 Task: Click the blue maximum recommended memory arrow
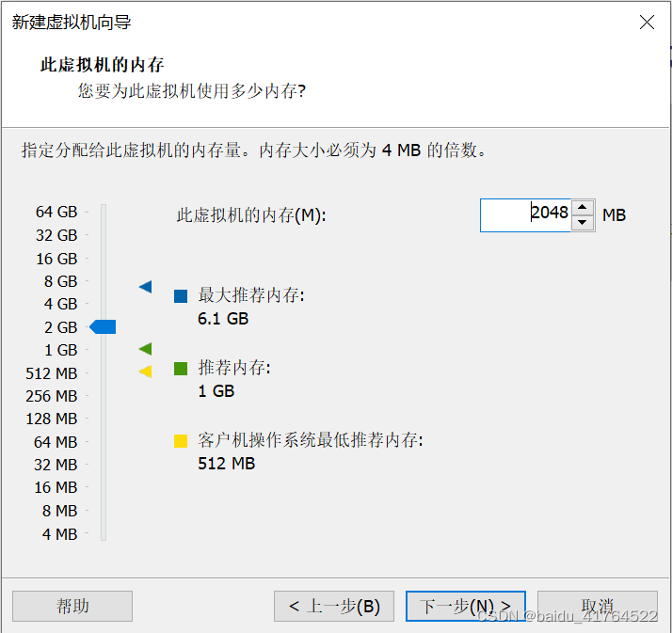[x=145, y=287]
